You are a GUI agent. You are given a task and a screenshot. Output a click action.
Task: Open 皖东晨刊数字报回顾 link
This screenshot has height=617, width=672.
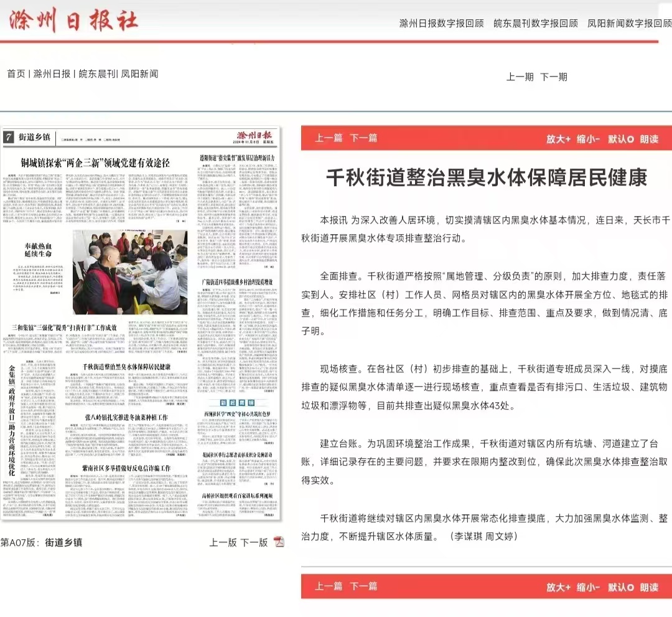coord(536,23)
